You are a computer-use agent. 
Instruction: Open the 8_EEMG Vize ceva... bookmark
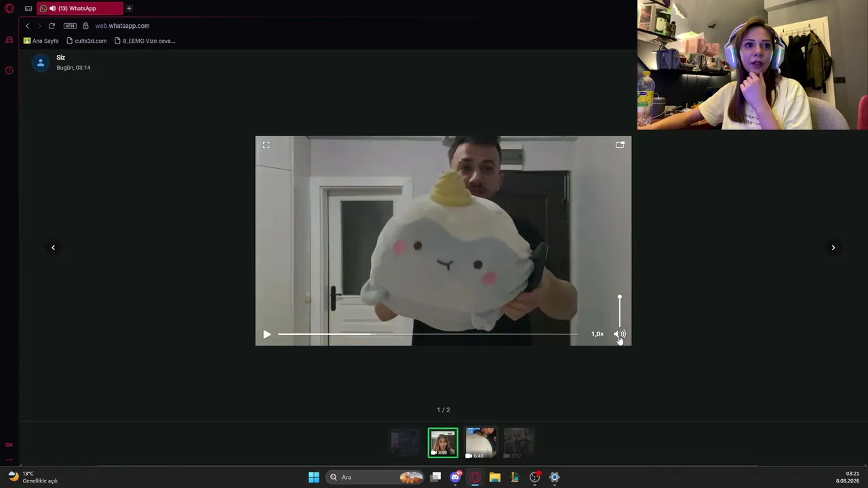pyautogui.click(x=145, y=41)
